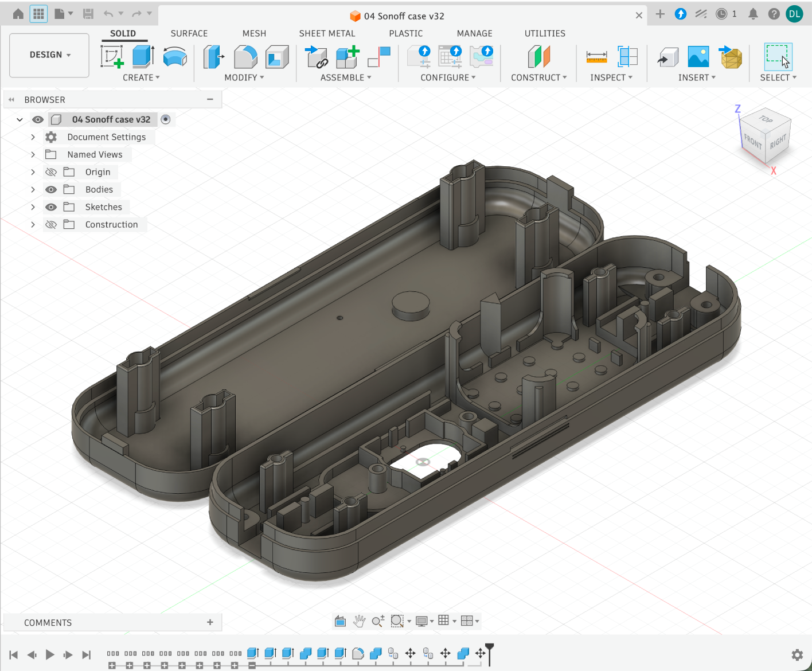Hide the Sketches folder via eye icon
The image size is (812, 671).
pyautogui.click(x=51, y=207)
